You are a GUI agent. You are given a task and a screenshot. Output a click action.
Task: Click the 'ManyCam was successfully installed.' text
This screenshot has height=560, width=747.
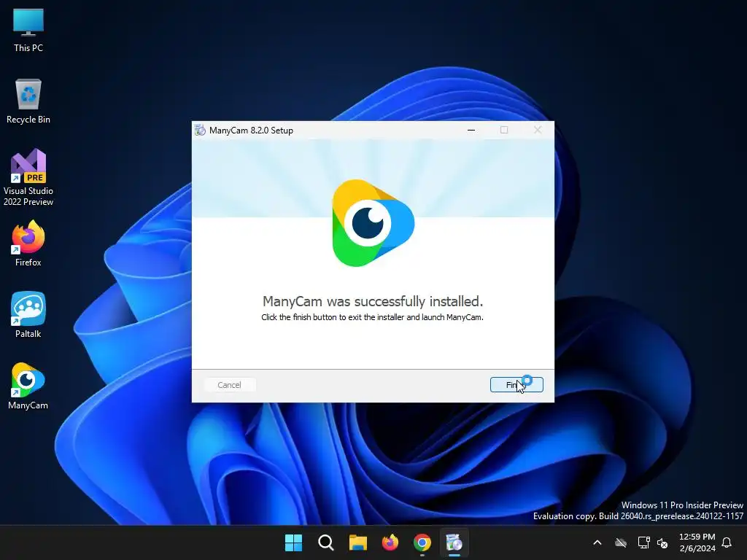(373, 301)
